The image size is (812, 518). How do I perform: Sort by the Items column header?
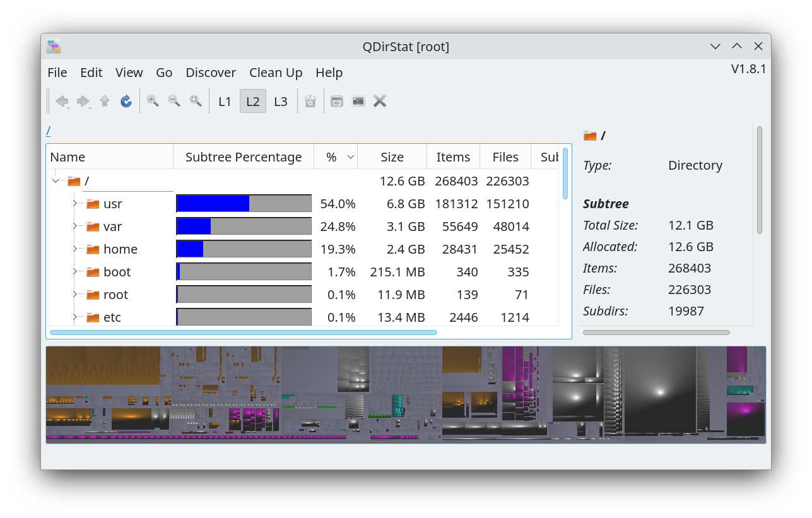coord(453,157)
